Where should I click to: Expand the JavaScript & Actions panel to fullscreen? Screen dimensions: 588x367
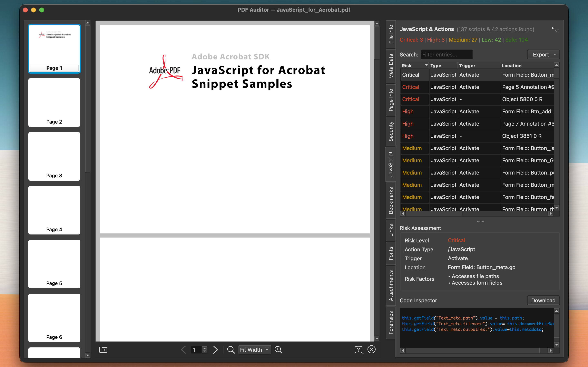coord(555,29)
